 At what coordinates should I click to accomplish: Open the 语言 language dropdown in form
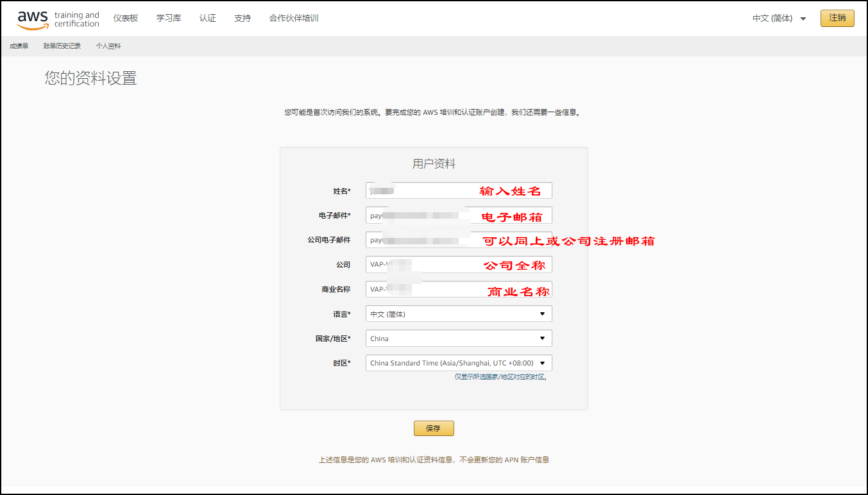click(x=459, y=314)
